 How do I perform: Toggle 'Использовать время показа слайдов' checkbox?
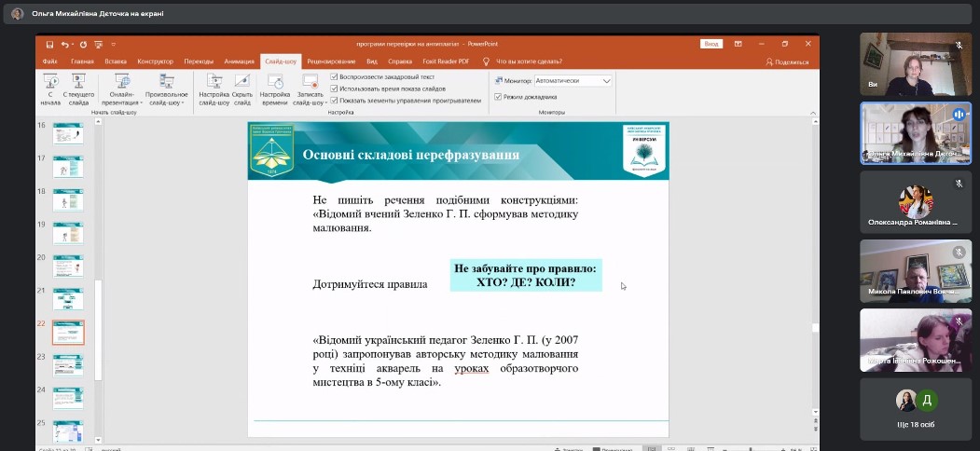334,89
